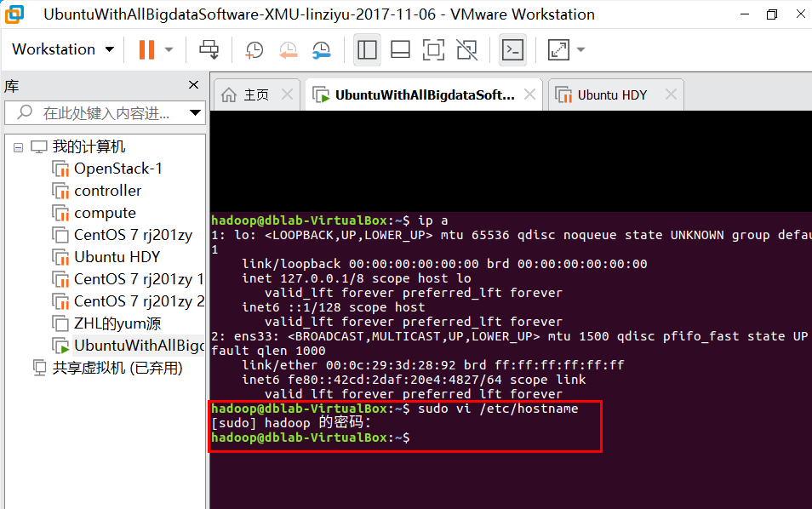Click the ZHL的yum源 VM icon
The image size is (812, 509).
coord(60,323)
